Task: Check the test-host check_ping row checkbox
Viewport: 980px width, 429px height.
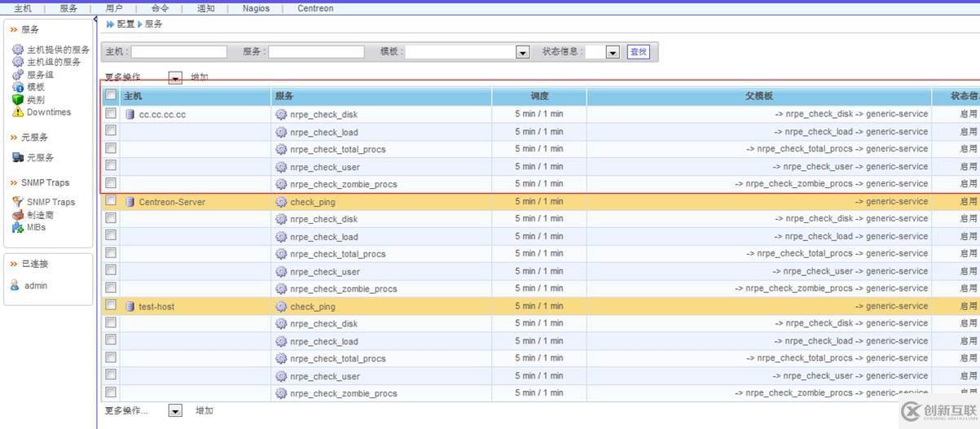Action: (x=111, y=305)
